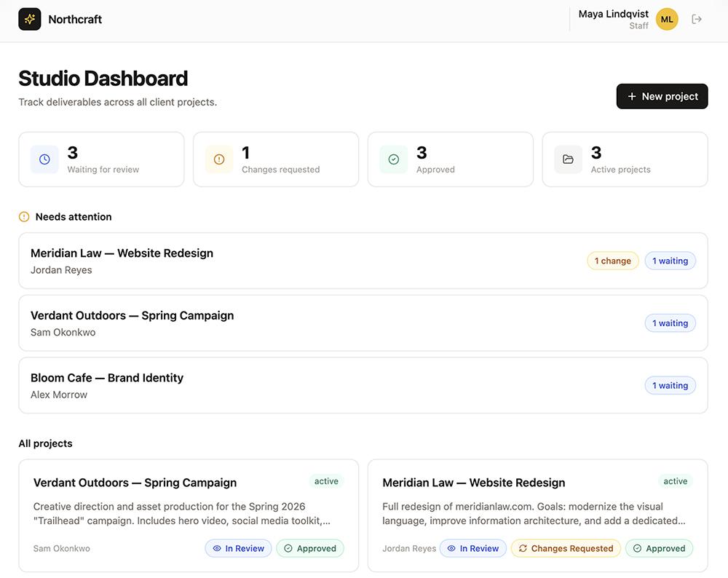
Task: Open Meridian Law card in All projects
Action: click(x=538, y=516)
